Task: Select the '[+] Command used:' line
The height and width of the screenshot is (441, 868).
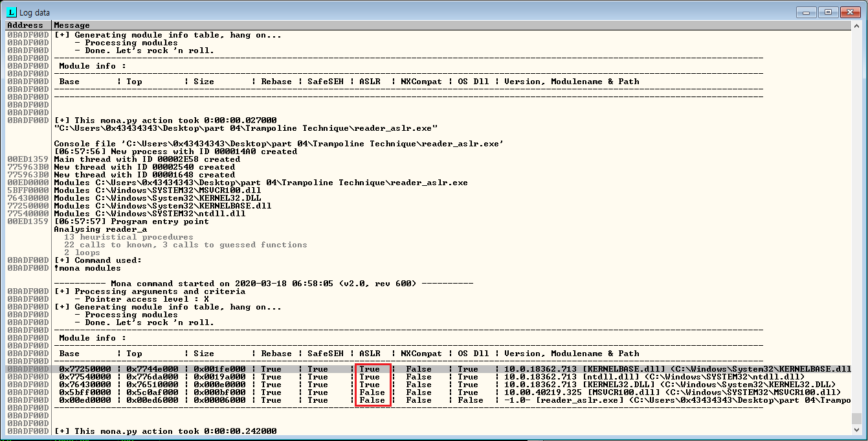Action: pos(98,260)
